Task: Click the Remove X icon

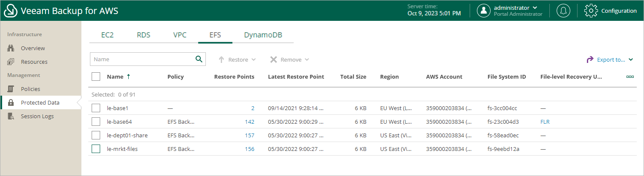Action: (x=274, y=60)
